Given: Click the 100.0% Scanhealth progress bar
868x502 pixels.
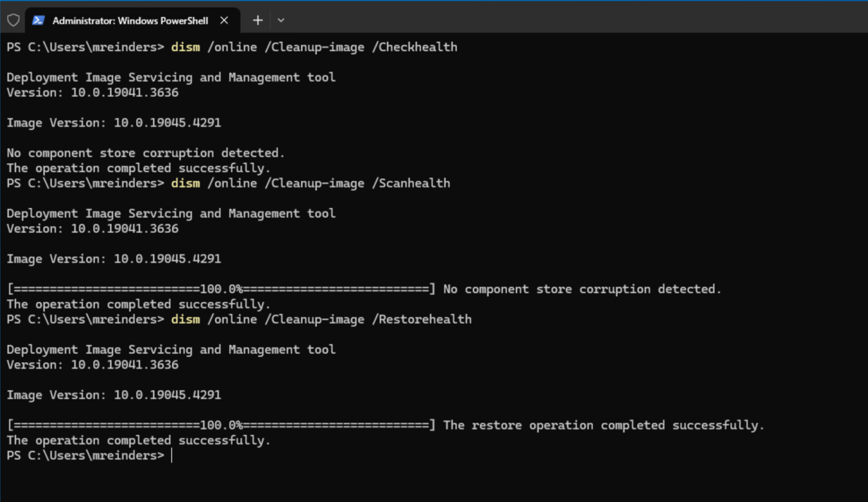Looking at the screenshot, I should tap(220, 289).
